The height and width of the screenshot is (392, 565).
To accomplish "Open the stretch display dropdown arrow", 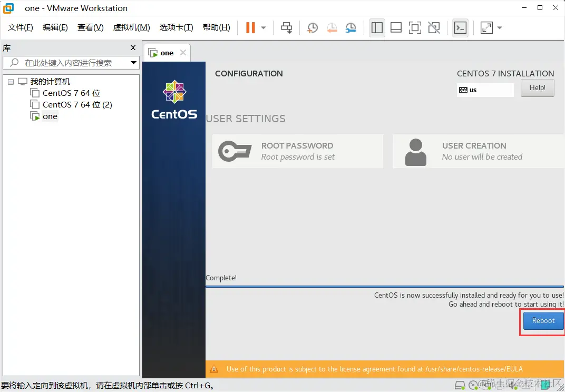I will pyautogui.click(x=500, y=28).
